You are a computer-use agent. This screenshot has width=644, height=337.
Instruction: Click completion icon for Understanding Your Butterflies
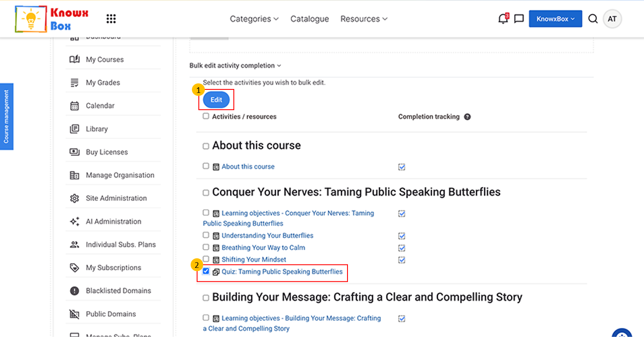(402, 236)
